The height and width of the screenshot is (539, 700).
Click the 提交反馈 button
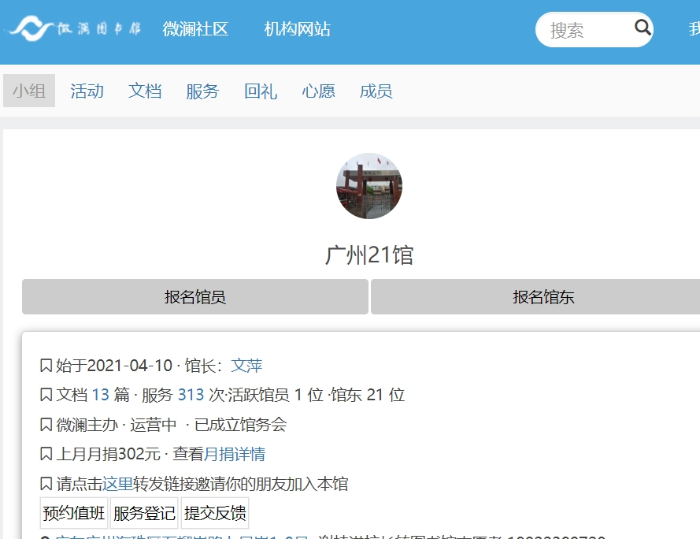pos(215,513)
